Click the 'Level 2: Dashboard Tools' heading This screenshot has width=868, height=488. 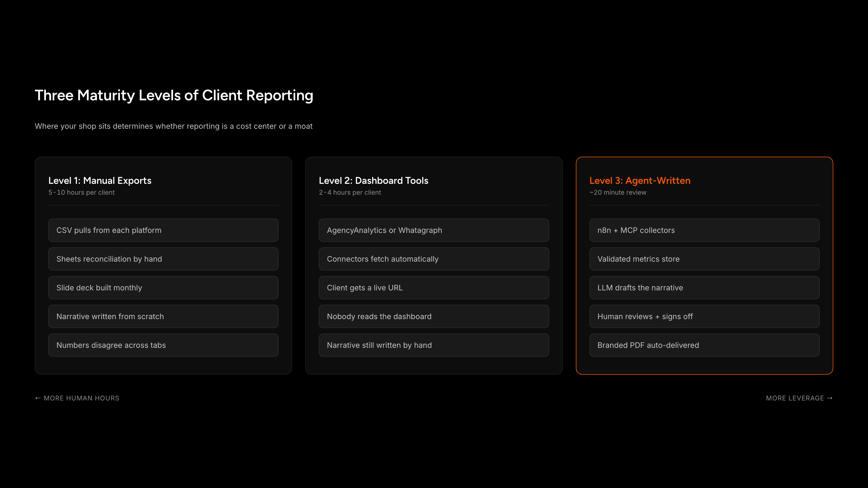click(x=373, y=181)
